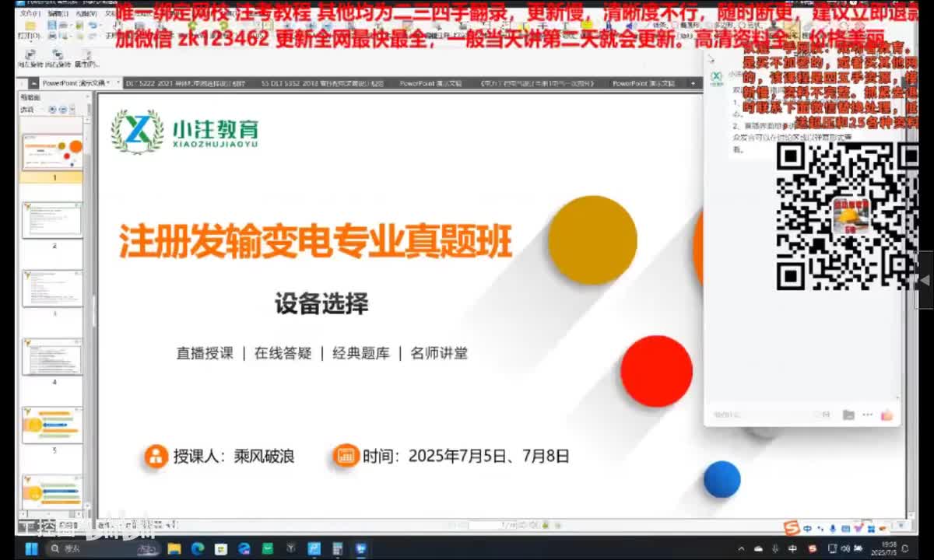The height and width of the screenshot is (560, 934).
Task: Click the chat avatar icon at top
Action: (717, 77)
